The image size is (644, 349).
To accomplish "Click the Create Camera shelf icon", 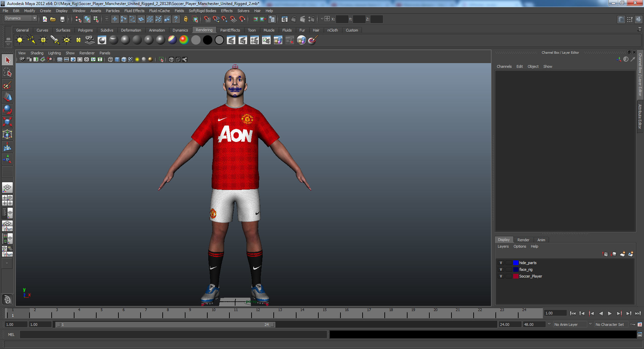I will [x=90, y=40].
